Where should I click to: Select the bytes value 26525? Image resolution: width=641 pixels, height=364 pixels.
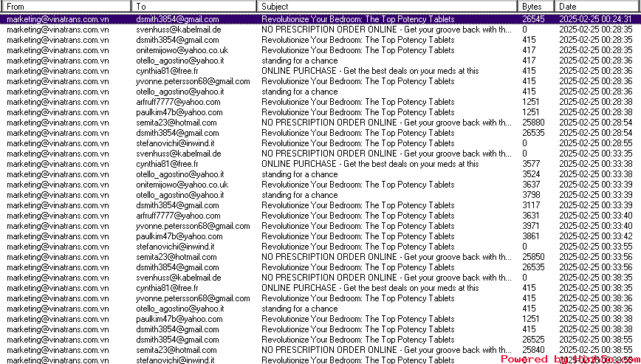coord(533,340)
